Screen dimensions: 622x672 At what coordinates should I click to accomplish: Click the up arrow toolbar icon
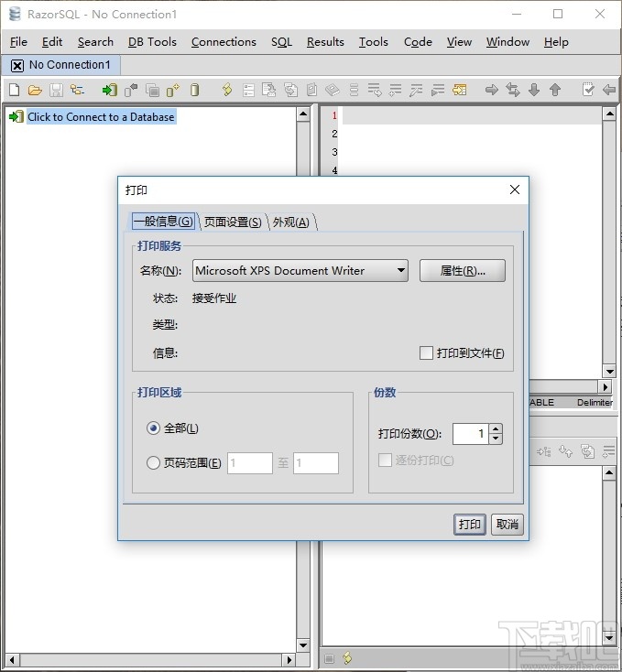(x=555, y=90)
